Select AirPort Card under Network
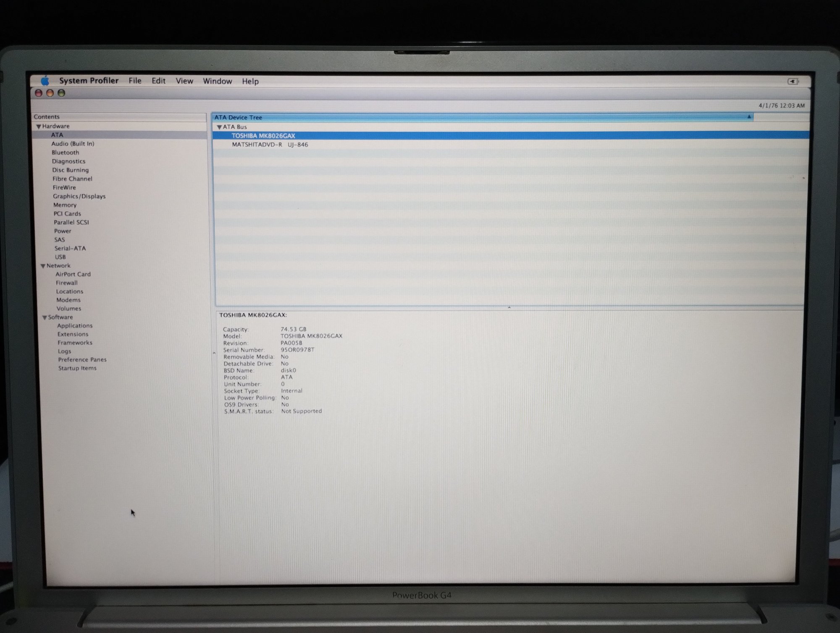The height and width of the screenshot is (633, 840). click(x=73, y=274)
